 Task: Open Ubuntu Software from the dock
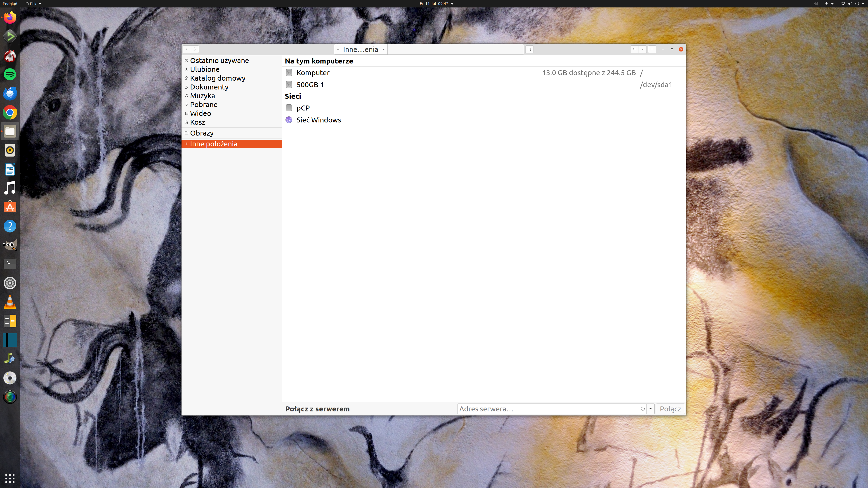(10, 207)
